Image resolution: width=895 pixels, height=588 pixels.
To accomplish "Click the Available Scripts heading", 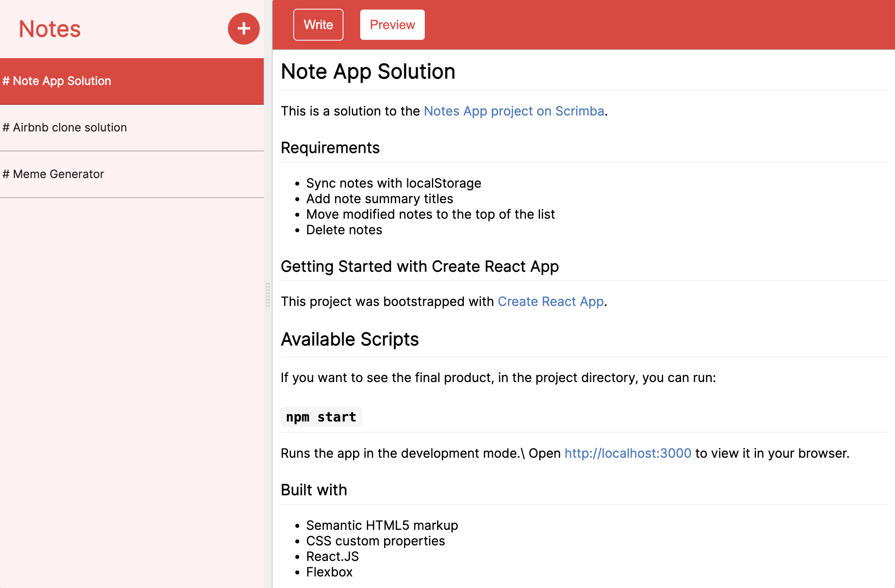I will (349, 339).
